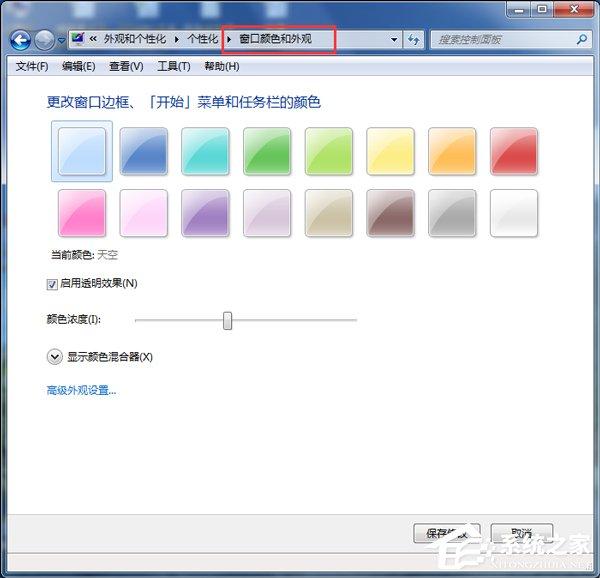Open recent pages dropdown beside nav arrows
Screen dimensions: 600x578
[61, 40]
